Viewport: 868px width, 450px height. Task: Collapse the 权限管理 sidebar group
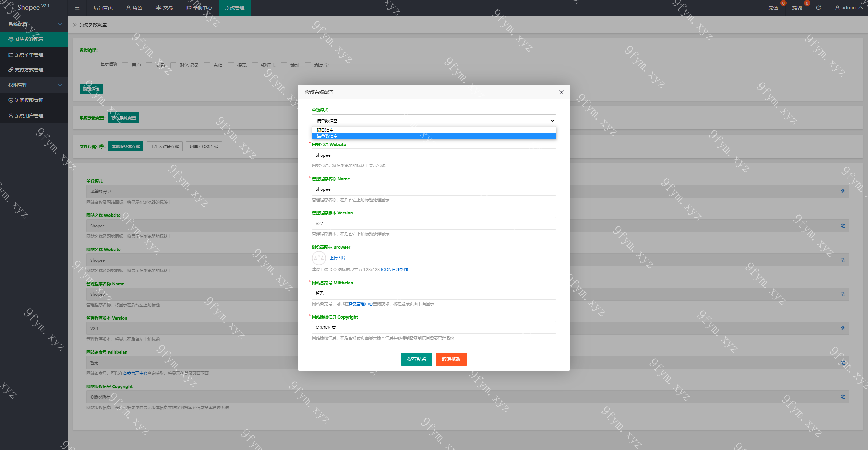[34, 85]
